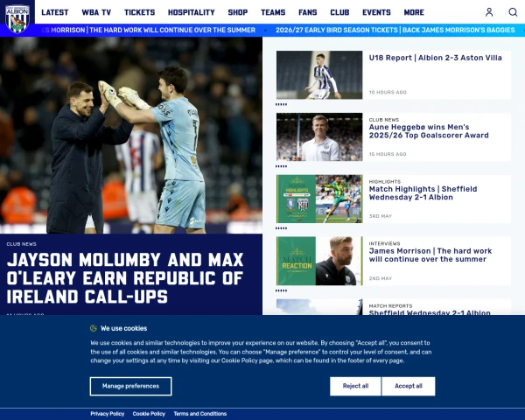The width and height of the screenshot is (525, 420).
Task: Open the search magnifier icon
Action: pos(513,12)
